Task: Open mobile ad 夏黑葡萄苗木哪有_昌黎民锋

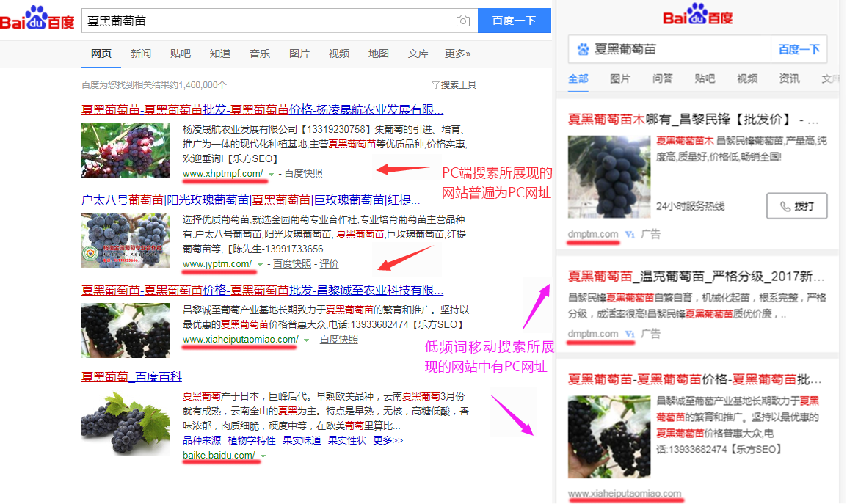Action: tap(693, 120)
